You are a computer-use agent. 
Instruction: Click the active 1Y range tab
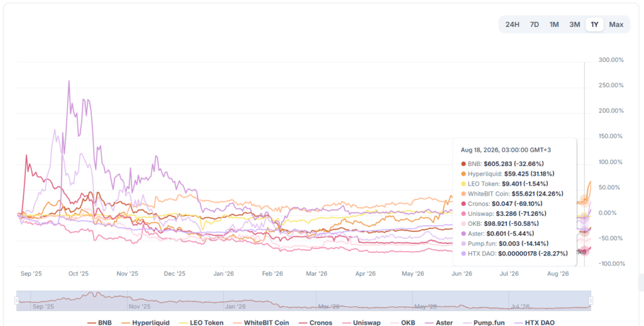594,25
